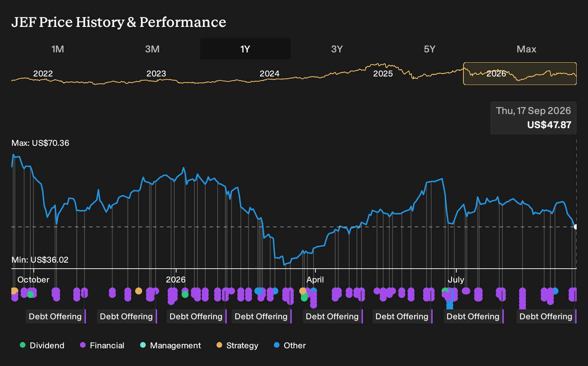Image resolution: width=588 pixels, height=366 pixels.
Task: Click the 2026 axis label on main chart
Action: (x=175, y=280)
